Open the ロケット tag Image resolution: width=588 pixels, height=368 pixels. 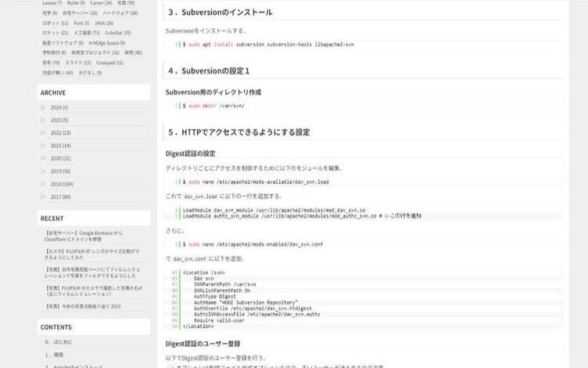56,33
